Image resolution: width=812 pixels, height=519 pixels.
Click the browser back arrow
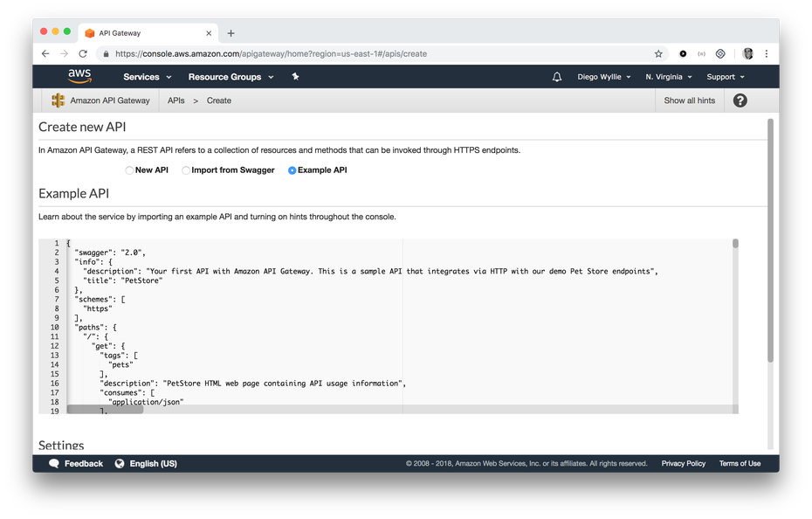(45, 53)
